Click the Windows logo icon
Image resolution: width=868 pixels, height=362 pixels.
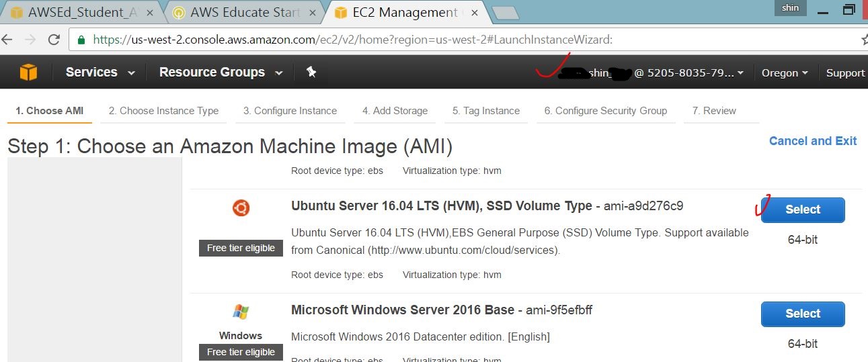241,312
